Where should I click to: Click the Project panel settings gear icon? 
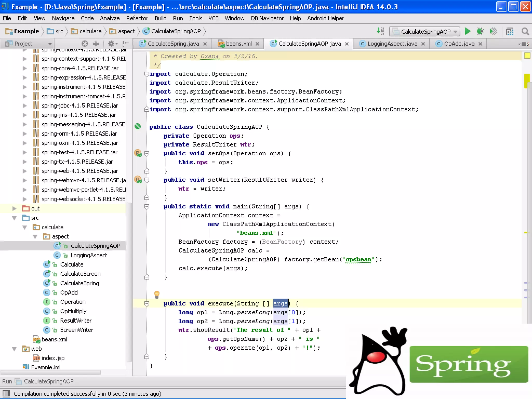coord(111,44)
